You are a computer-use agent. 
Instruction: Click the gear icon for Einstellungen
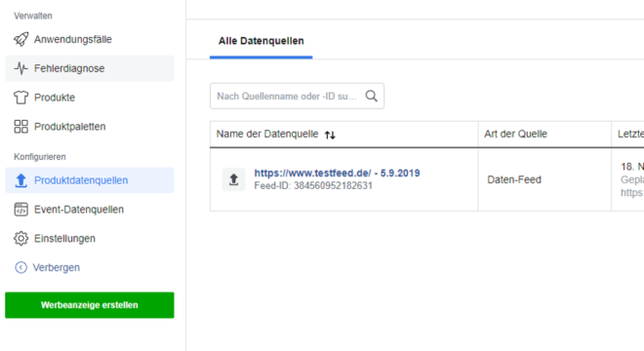20,239
